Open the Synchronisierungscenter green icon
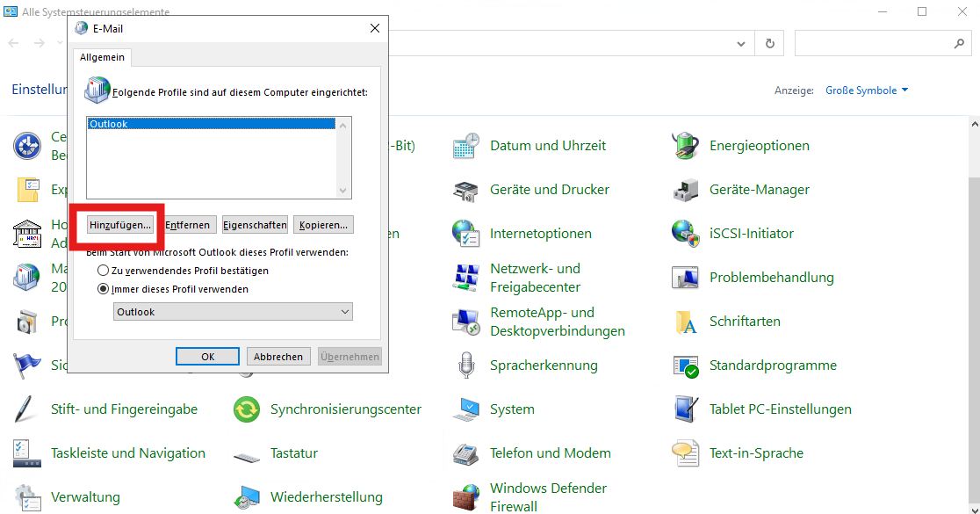980x514 pixels. point(246,409)
